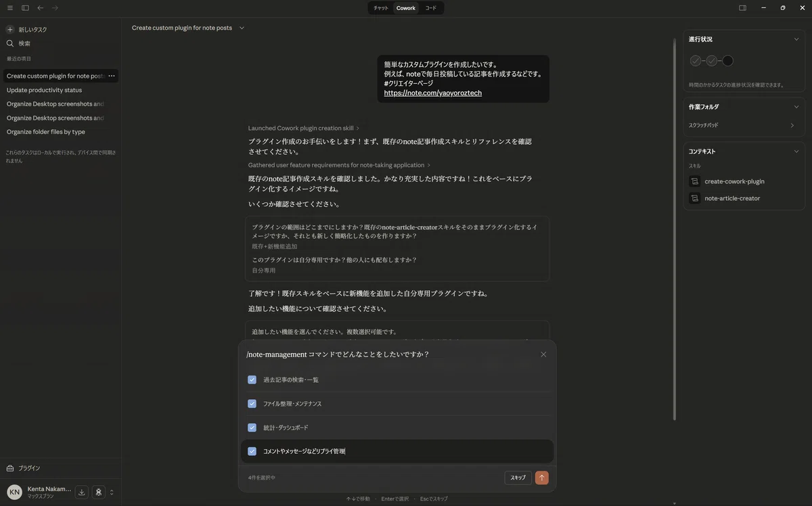Collapse the 作業フォルダ panel

(x=796, y=107)
